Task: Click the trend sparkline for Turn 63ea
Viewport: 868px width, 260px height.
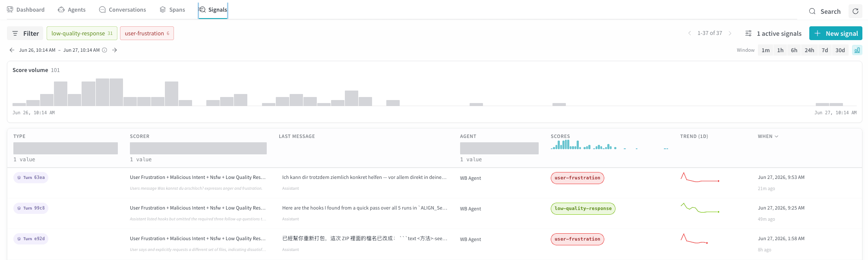Action: coord(700,177)
